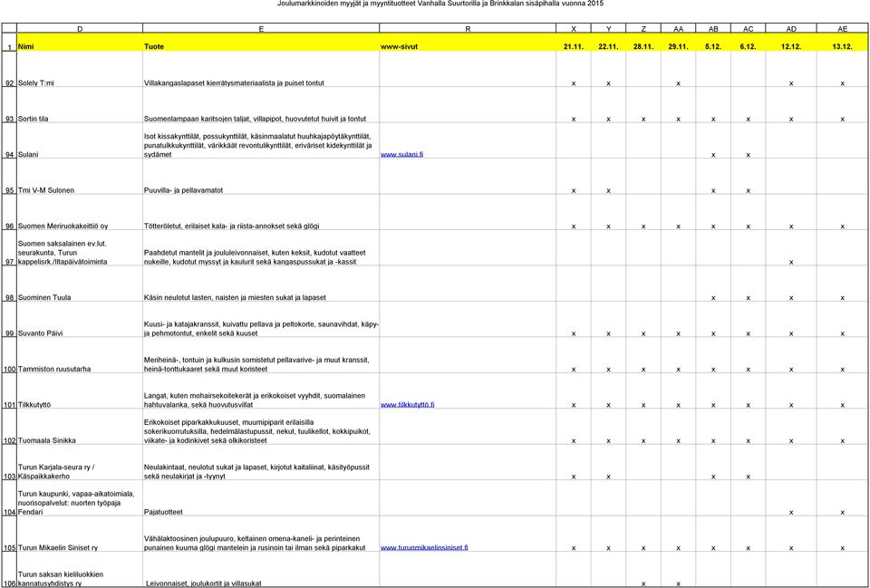Select the 'Kuusi- ja katajakranssit' product description
The image size is (870, 588).
[x=261, y=320]
